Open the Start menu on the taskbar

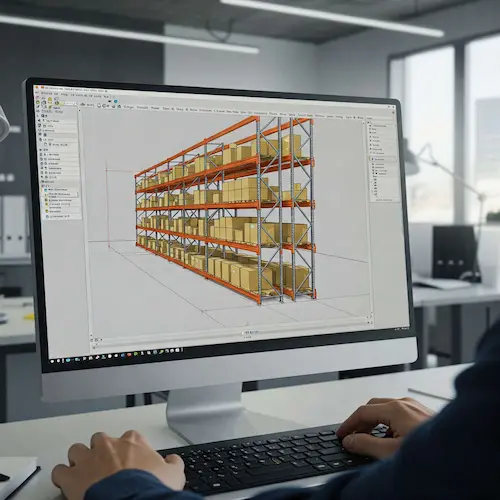click(52, 361)
